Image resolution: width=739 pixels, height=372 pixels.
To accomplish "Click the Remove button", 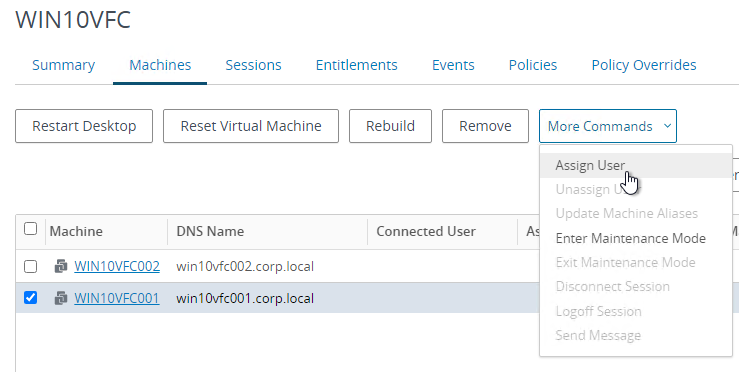I will coord(485,126).
